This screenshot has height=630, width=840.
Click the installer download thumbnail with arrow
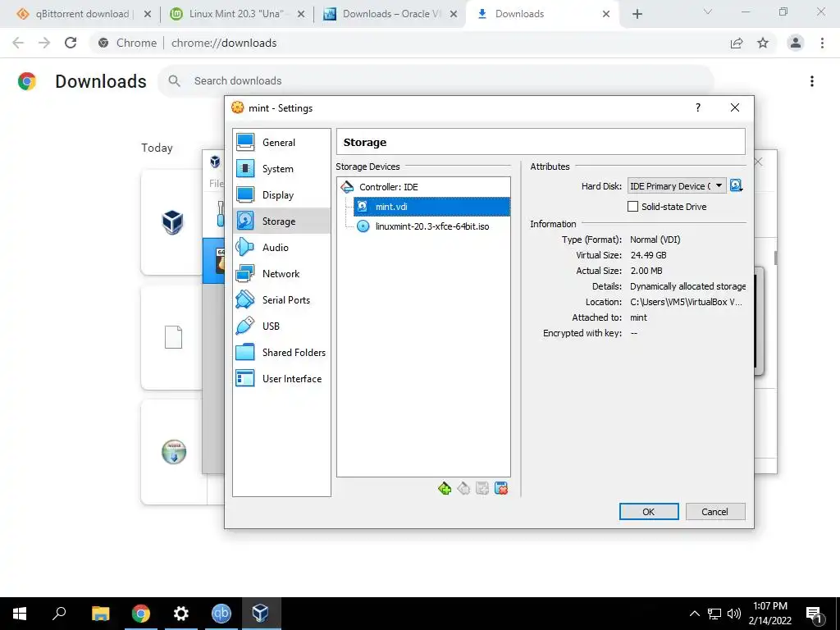(x=174, y=452)
